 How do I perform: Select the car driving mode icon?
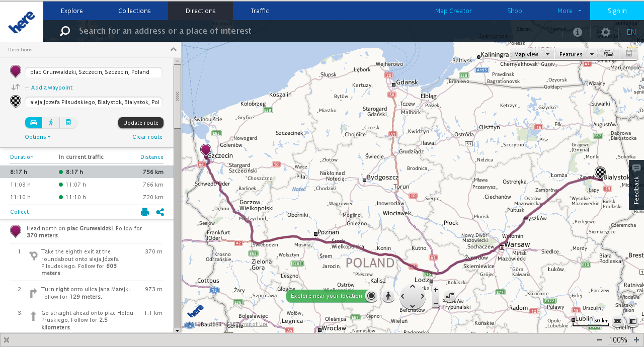(34, 122)
